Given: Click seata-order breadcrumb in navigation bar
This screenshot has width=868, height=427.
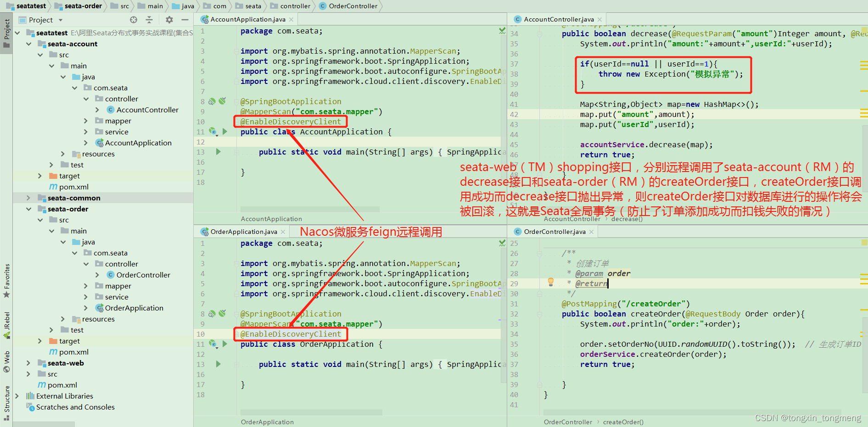Looking at the screenshot, I should pos(79,6).
